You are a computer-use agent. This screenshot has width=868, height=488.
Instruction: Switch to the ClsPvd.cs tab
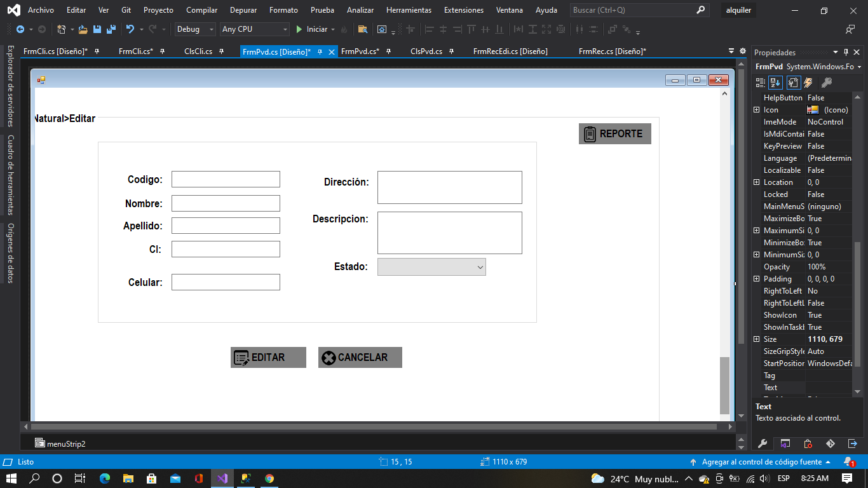pyautogui.click(x=426, y=51)
